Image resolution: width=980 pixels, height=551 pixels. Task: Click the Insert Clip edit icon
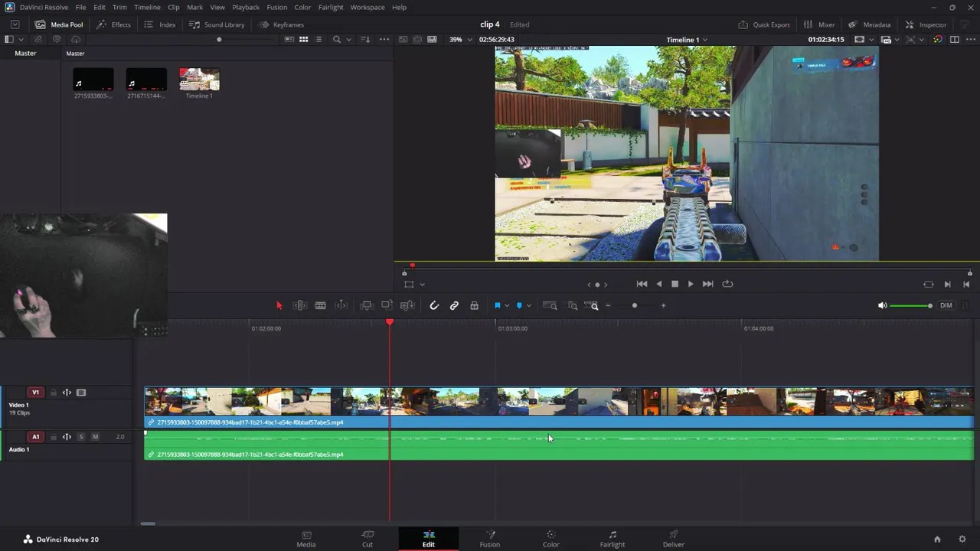click(x=367, y=305)
